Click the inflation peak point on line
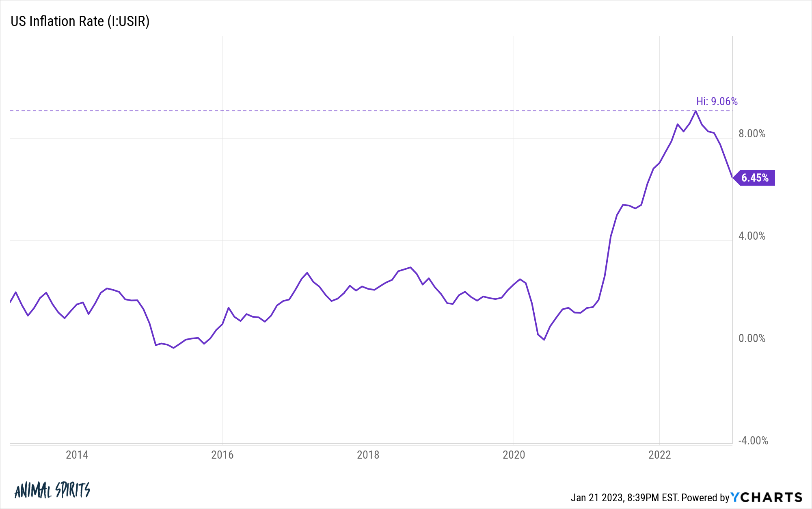812x509 pixels. click(x=696, y=111)
